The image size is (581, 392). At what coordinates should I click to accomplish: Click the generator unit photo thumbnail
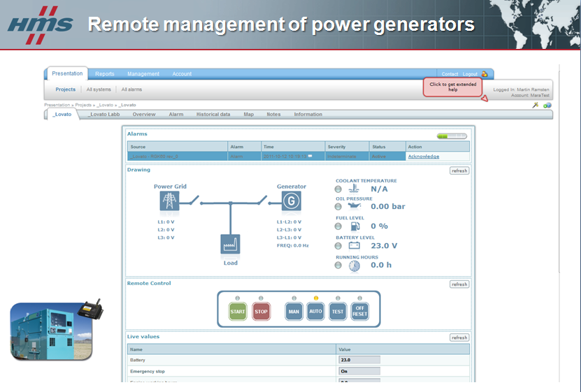[51, 331]
